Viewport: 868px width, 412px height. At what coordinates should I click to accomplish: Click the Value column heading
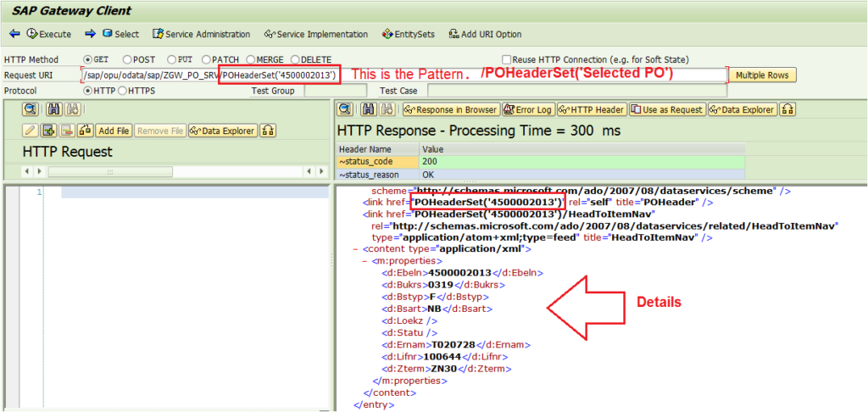(x=581, y=149)
